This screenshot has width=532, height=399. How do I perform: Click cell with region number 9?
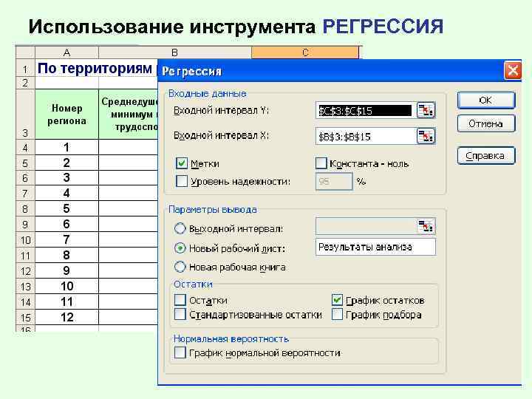66,270
